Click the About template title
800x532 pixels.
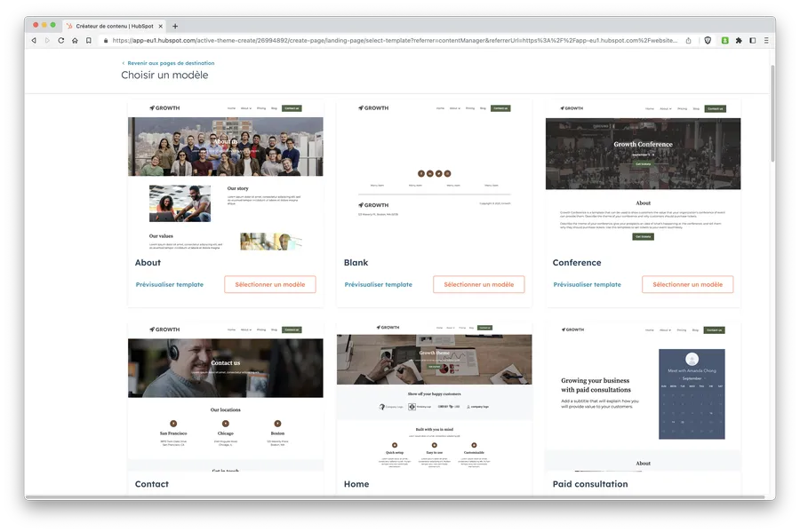click(x=148, y=262)
